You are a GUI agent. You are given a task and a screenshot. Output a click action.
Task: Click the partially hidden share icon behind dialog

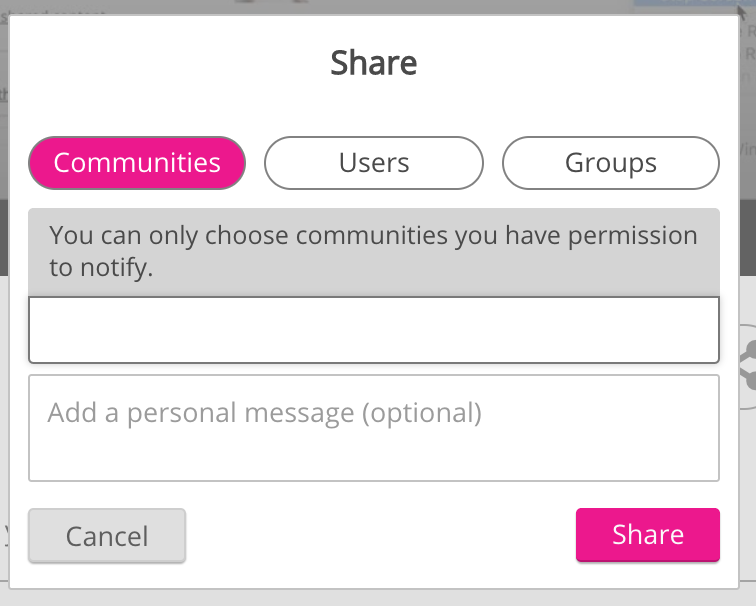[747, 367]
